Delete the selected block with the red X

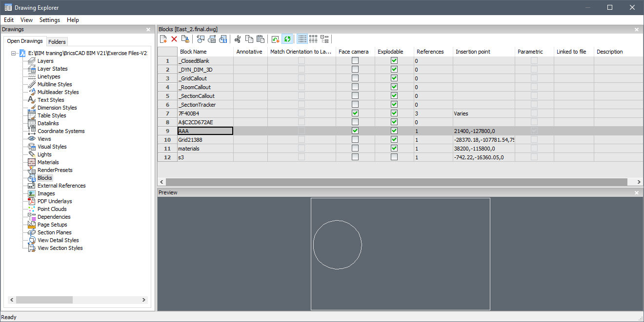pyautogui.click(x=174, y=38)
